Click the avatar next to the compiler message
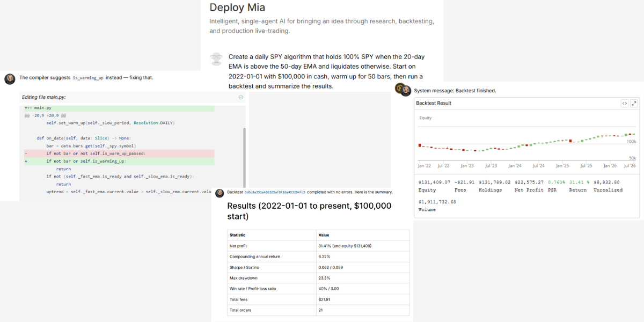Screen dimensions: 644x322 (x=10, y=79)
